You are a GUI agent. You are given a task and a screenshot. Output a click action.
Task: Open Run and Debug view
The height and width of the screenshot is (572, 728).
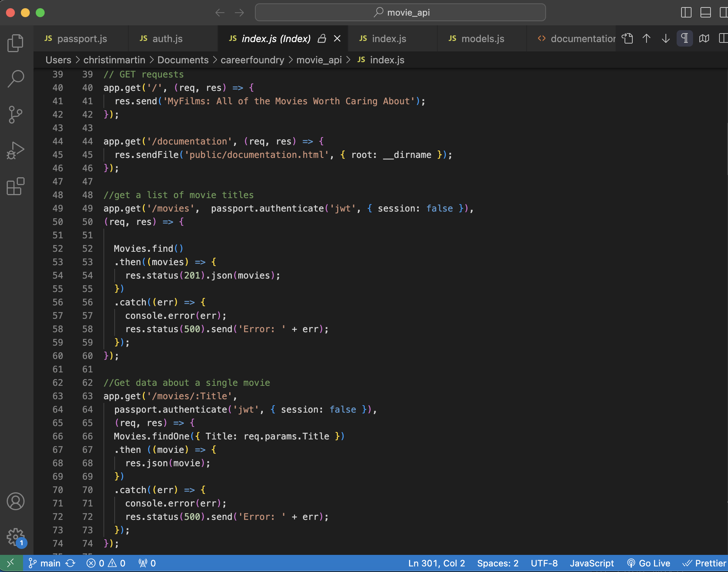point(15,150)
